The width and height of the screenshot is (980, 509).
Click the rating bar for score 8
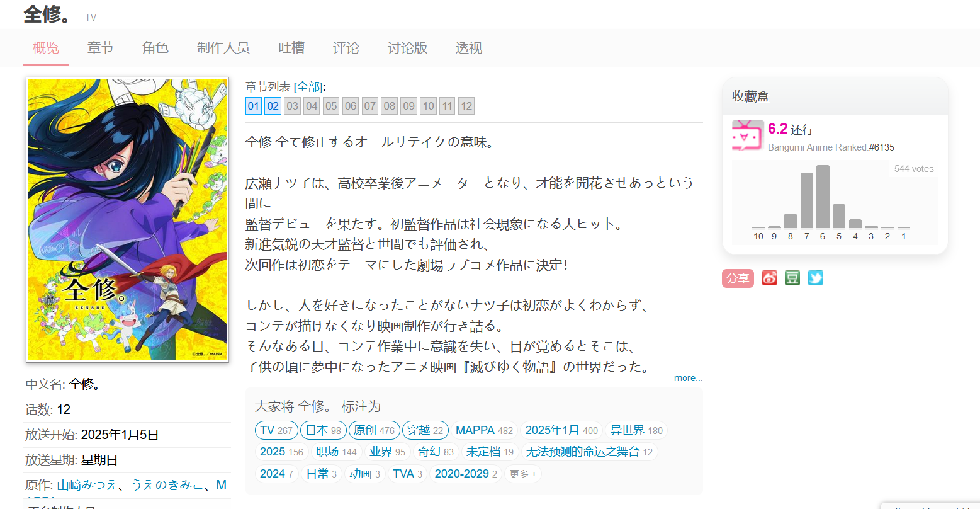coord(791,220)
